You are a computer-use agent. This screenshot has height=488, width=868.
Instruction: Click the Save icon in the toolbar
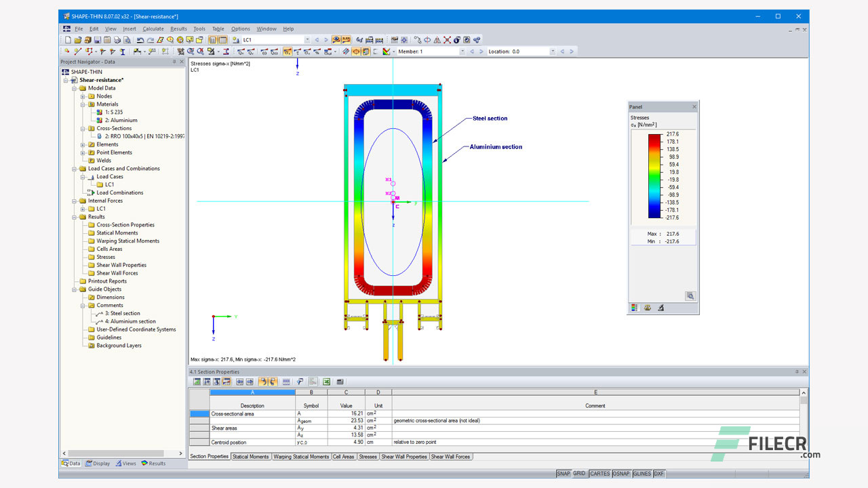pos(98,40)
